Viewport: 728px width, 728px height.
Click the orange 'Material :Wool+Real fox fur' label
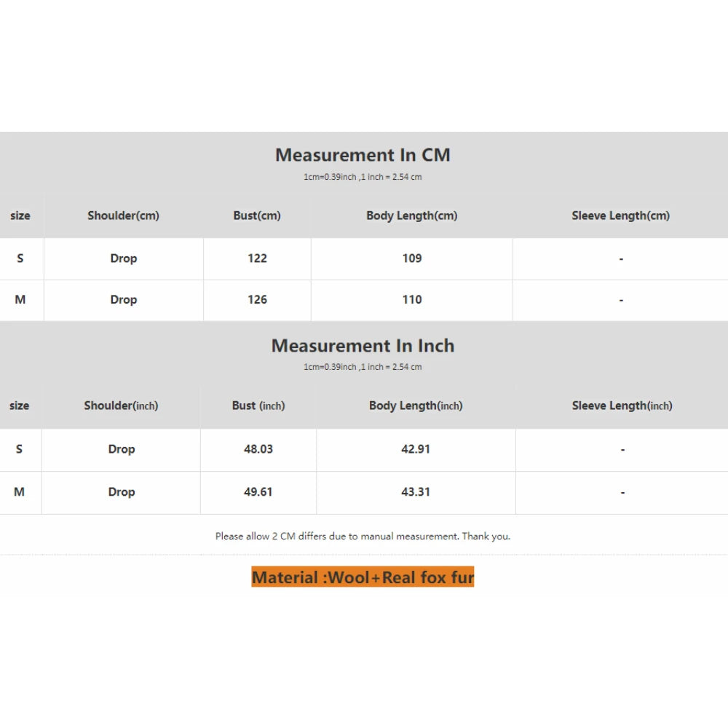[x=363, y=577]
